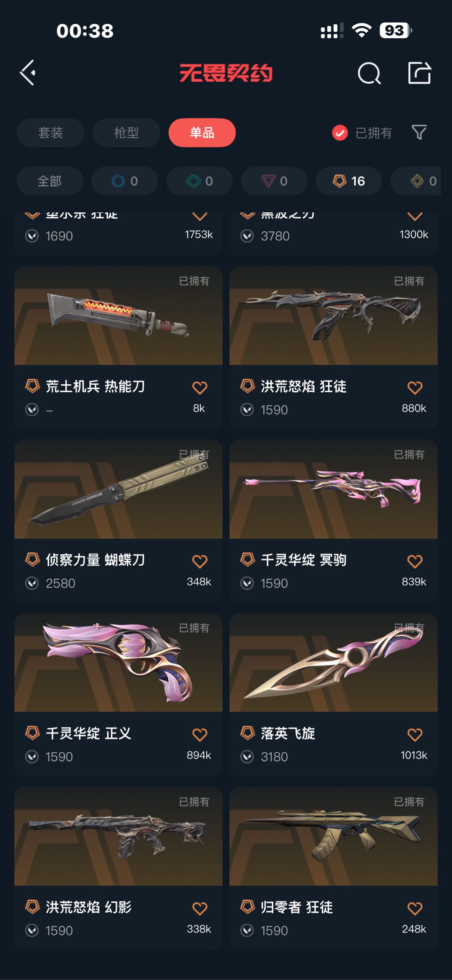Tap heart icon on 落英飞旋
The height and width of the screenshot is (980, 452).
coord(415,735)
